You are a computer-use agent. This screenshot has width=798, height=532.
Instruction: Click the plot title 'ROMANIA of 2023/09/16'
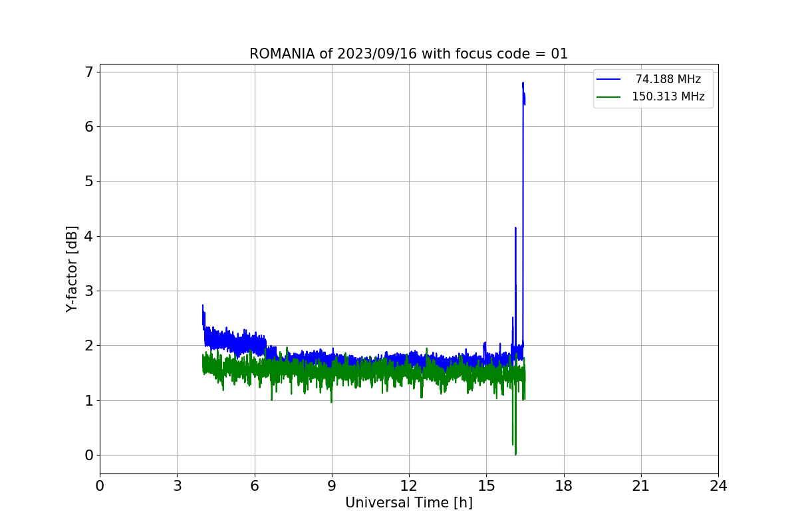408,54
